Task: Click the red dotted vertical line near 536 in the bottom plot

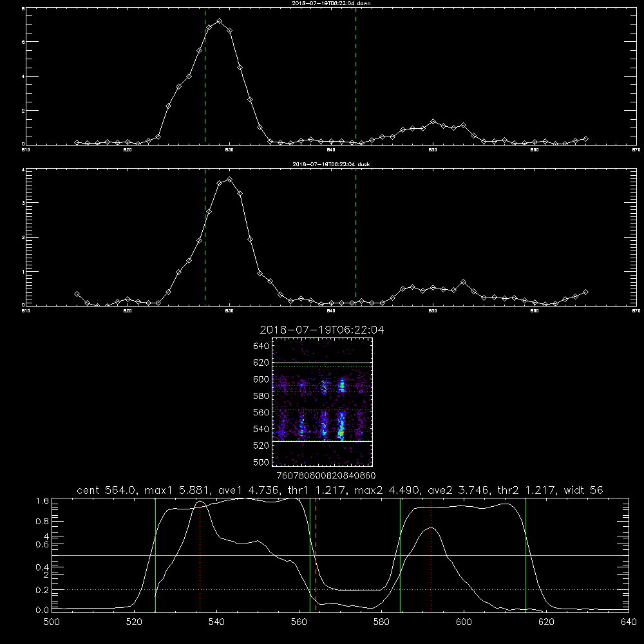Action: [200, 554]
